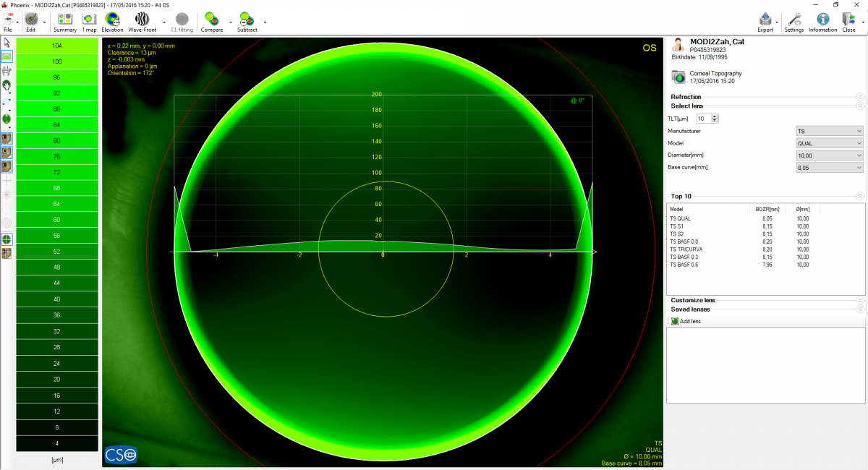Select TS TRICURVA in Top 10 list
Screen dimensions: 868x470
pos(686,249)
